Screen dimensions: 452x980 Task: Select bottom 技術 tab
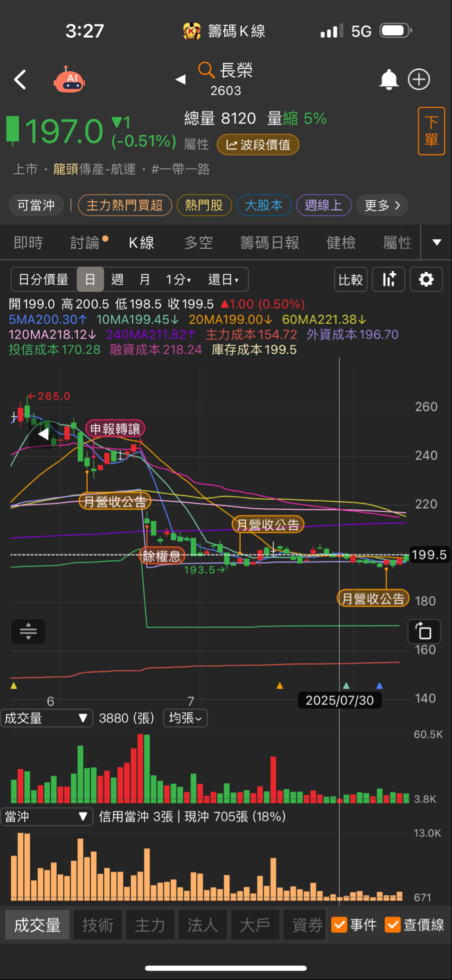click(x=97, y=925)
